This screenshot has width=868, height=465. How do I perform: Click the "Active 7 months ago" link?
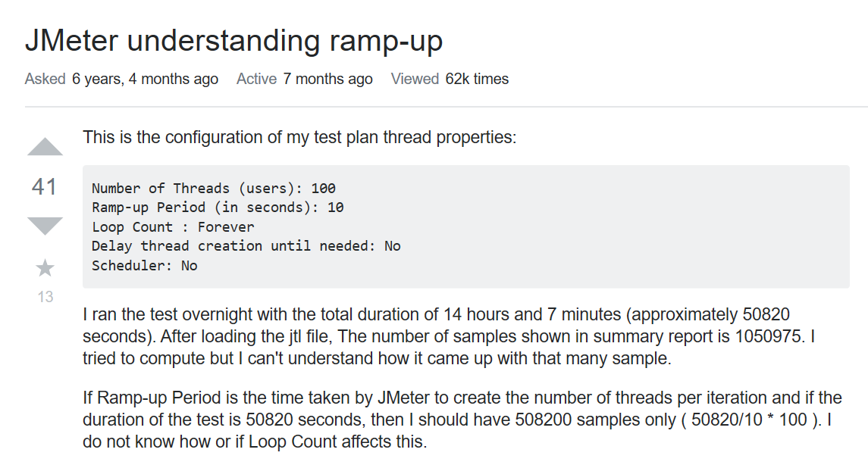coord(304,79)
